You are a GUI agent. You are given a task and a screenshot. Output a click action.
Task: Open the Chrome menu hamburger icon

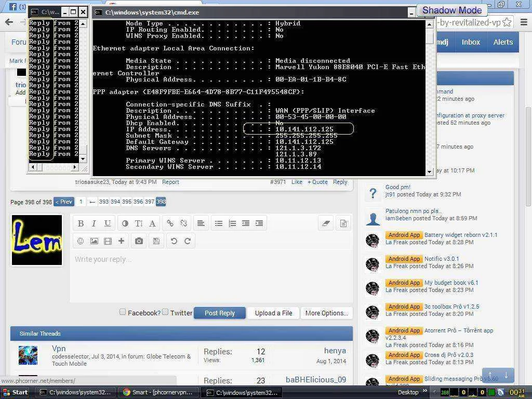524,22
